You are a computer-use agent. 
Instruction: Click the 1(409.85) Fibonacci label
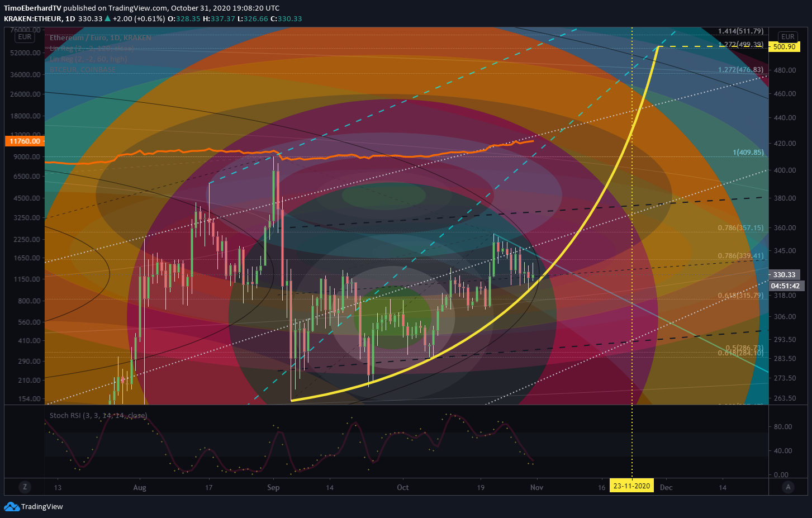748,153
